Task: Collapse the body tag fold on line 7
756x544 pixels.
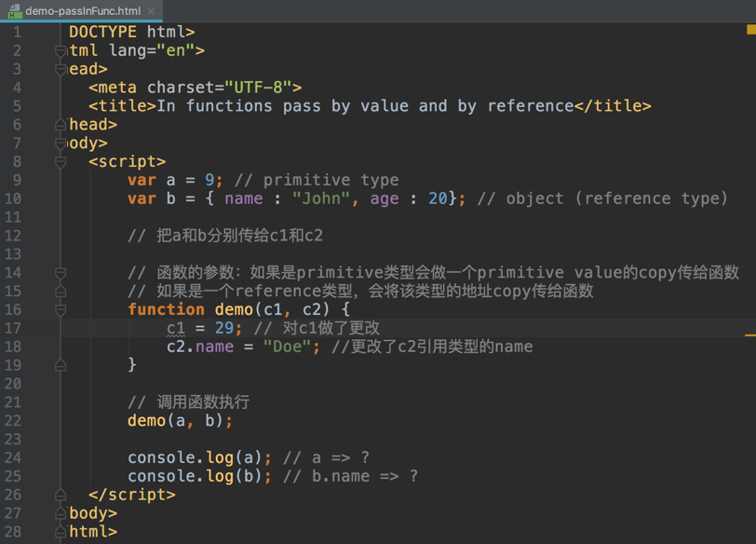Action: (x=61, y=143)
